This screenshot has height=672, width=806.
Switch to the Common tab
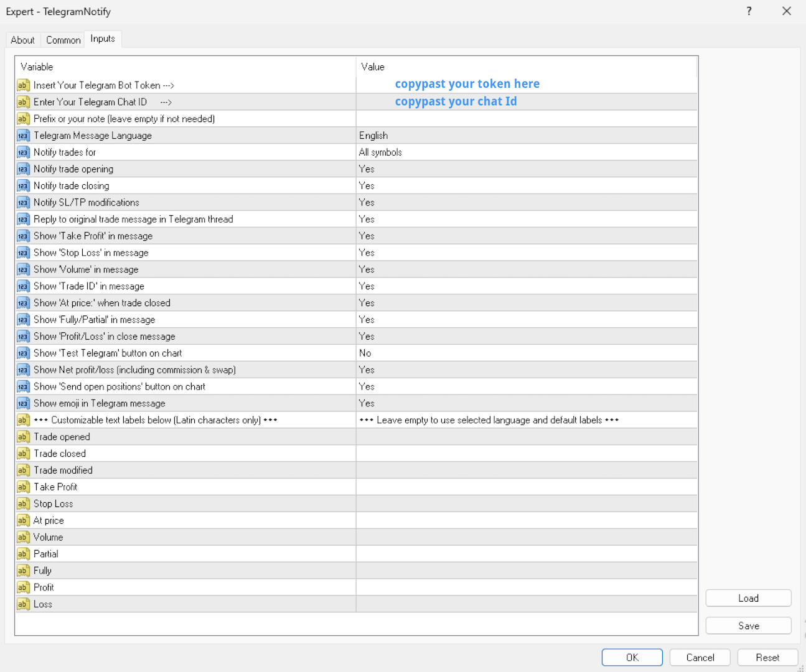(63, 40)
